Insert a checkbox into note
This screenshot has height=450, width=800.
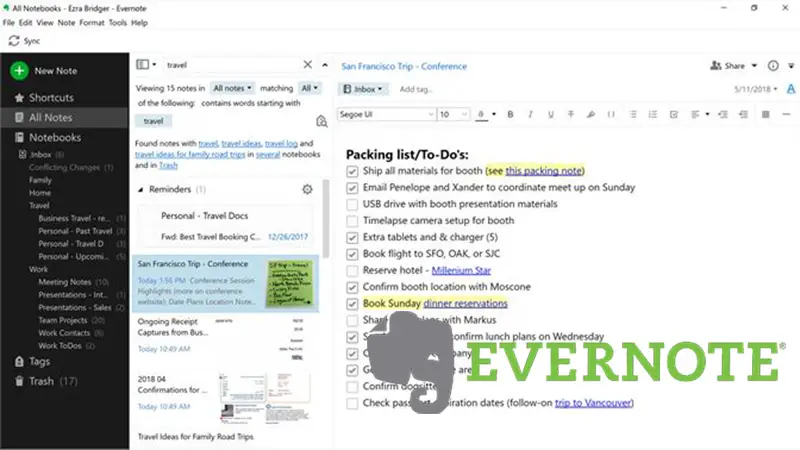[x=674, y=114]
